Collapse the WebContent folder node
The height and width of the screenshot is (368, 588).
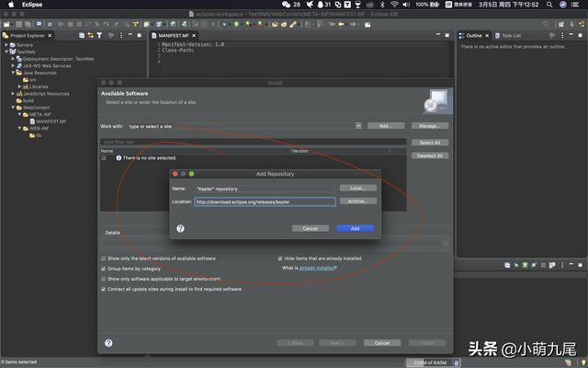click(x=13, y=108)
